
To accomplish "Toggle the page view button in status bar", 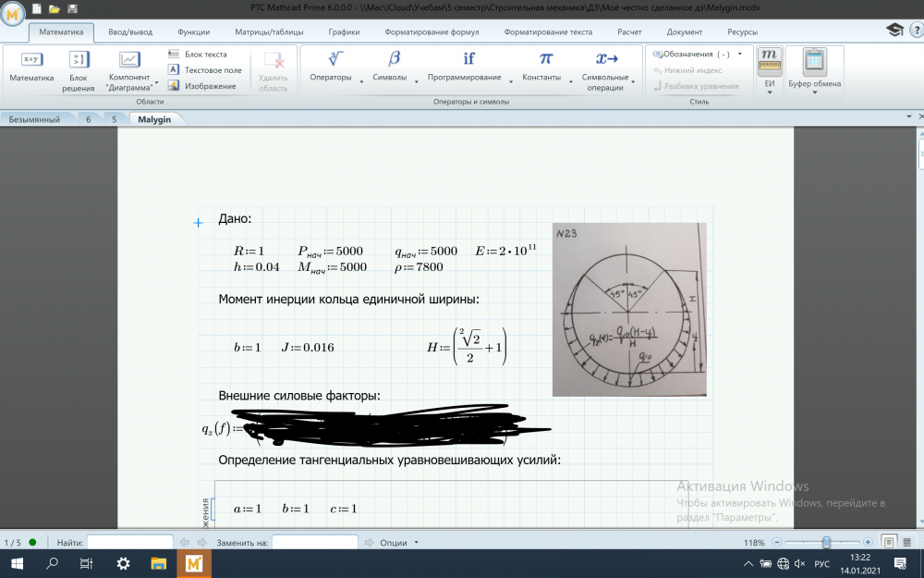I will 888,542.
